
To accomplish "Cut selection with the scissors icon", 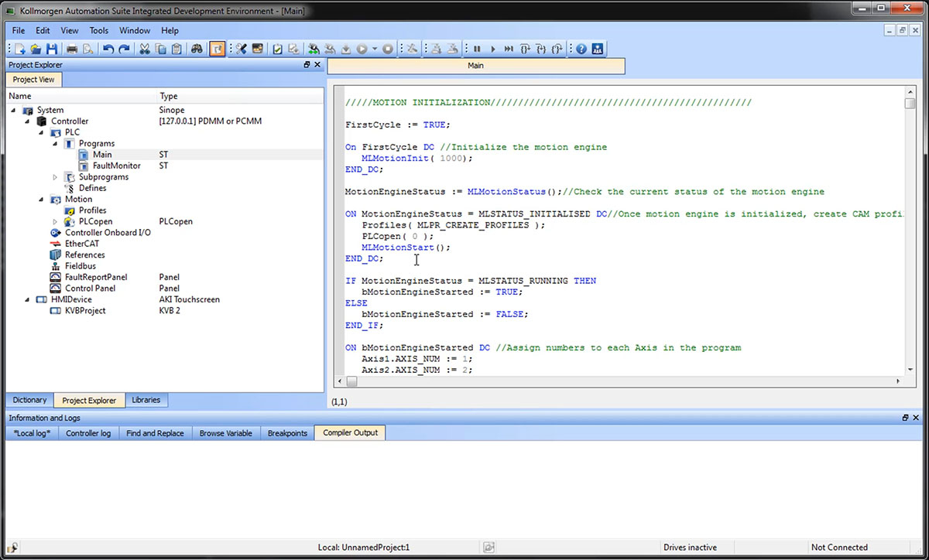I will (145, 49).
